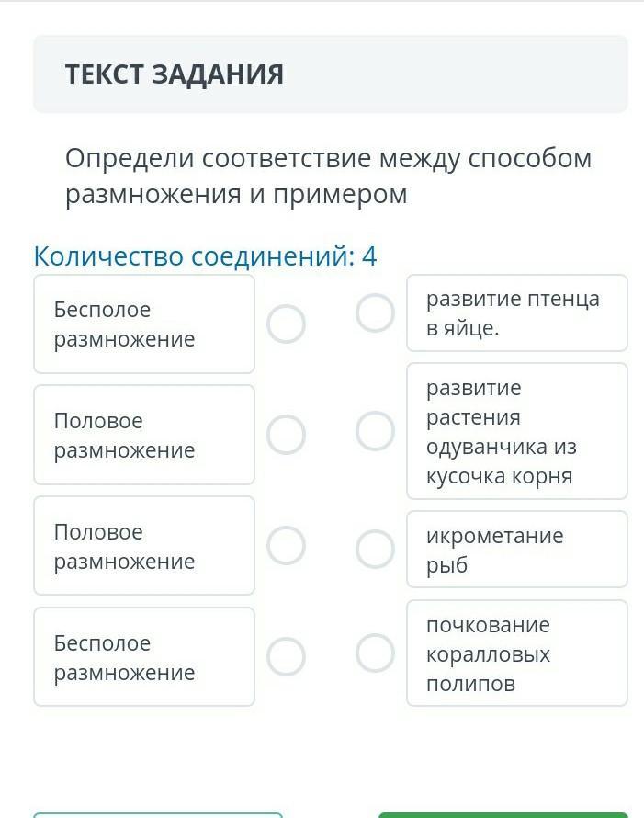Mark the circle next to икрометание рыб
Screen dimensions: 644x818
(x=375, y=550)
